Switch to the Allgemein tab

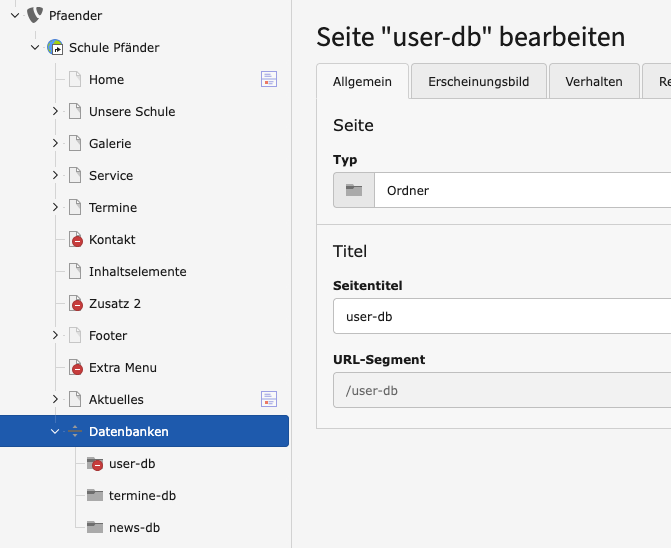tap(362, 81)
